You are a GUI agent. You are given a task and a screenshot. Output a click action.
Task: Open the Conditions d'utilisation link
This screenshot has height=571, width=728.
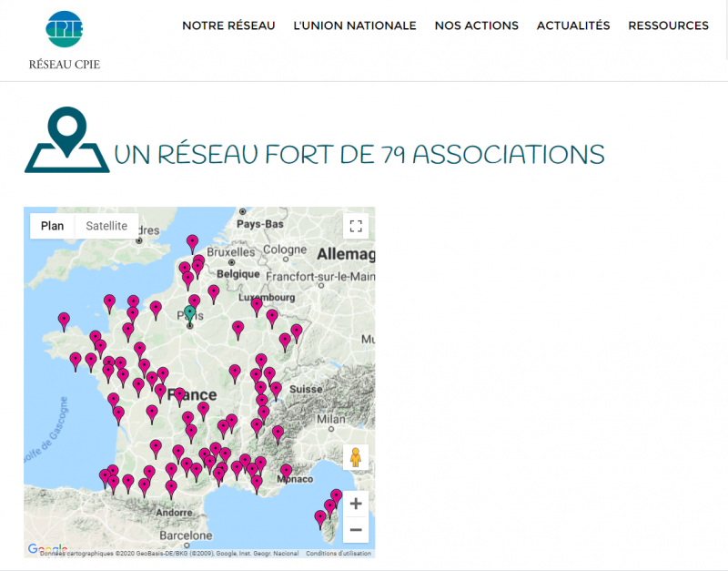pos(339,553)
